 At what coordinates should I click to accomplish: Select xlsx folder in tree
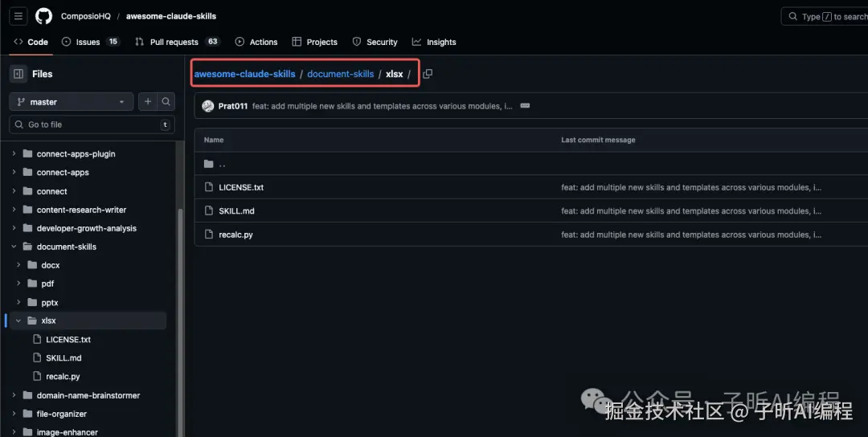point(48,321)
